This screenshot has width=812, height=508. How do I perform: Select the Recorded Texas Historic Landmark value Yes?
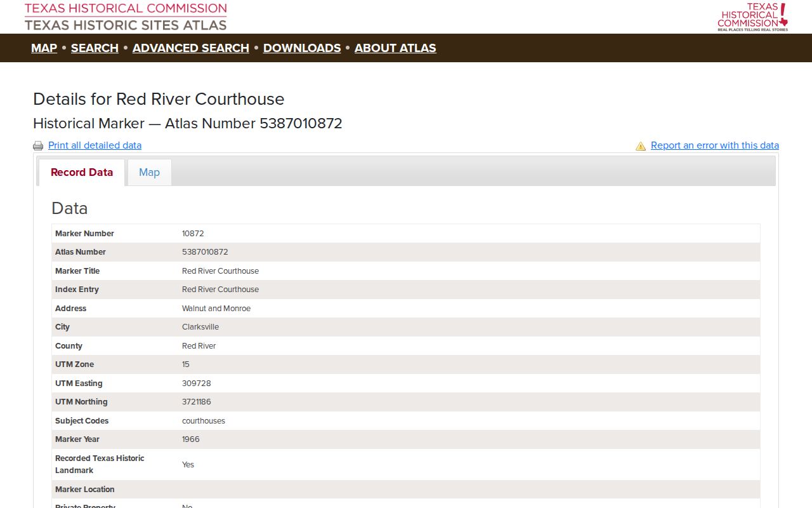click(x=188, y=465)
